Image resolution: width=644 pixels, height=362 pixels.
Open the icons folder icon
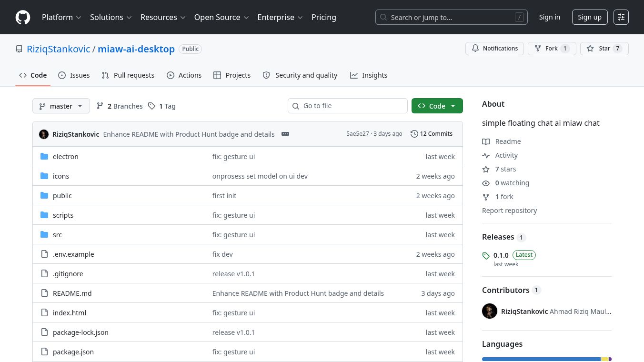[44, 176]
